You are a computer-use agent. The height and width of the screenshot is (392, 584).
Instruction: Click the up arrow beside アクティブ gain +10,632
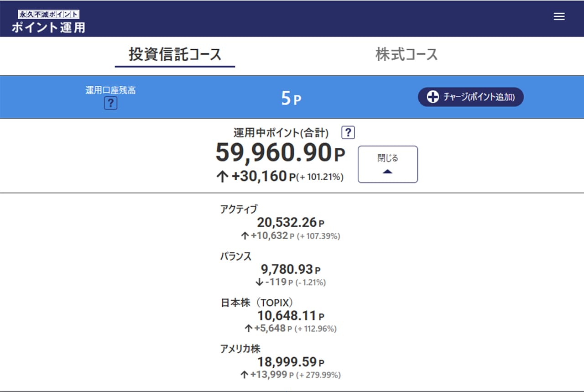(x=245, y=236)
